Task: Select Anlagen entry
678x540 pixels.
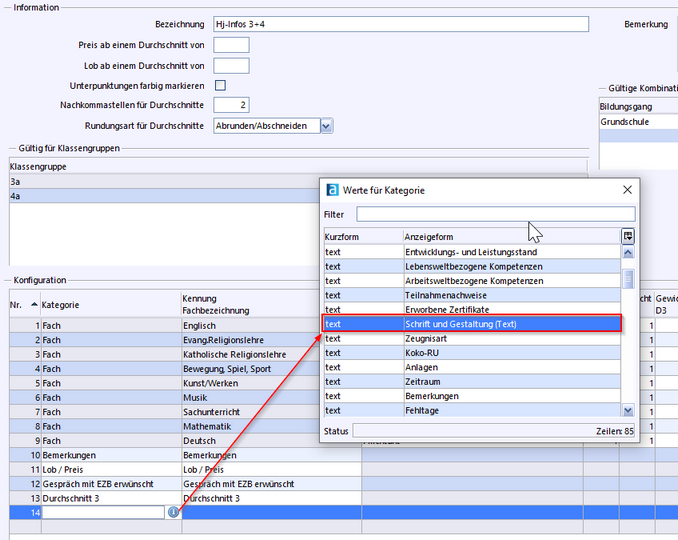Action: click(x=472, y=367)
